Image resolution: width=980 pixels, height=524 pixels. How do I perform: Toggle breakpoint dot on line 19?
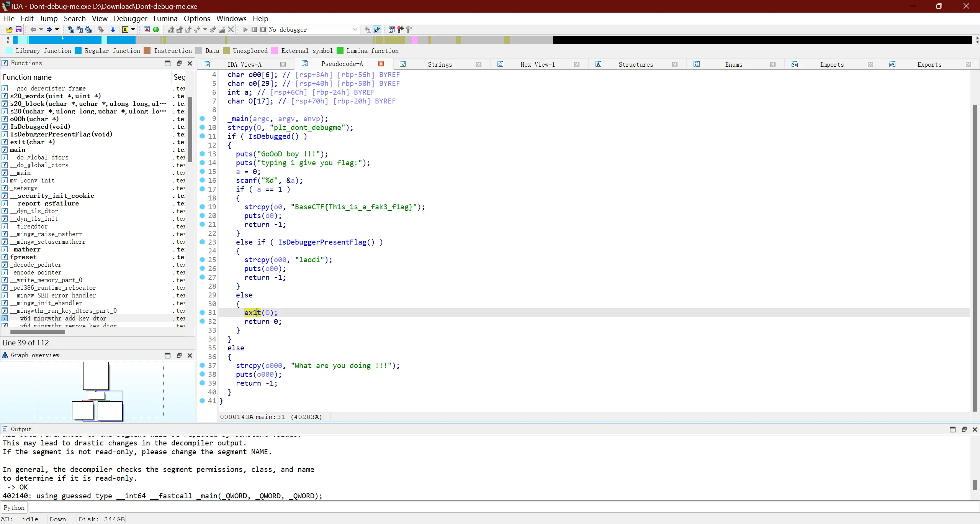point(203,207)
